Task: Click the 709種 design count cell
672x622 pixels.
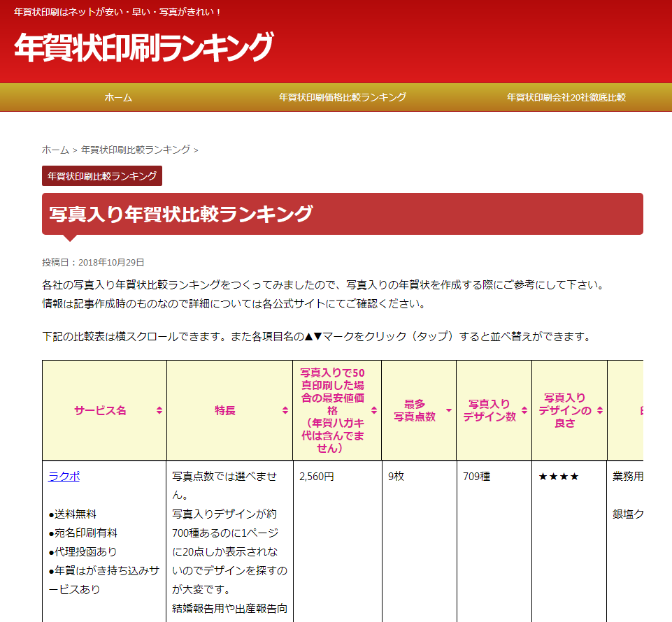Action: click(x=476, y=477)
